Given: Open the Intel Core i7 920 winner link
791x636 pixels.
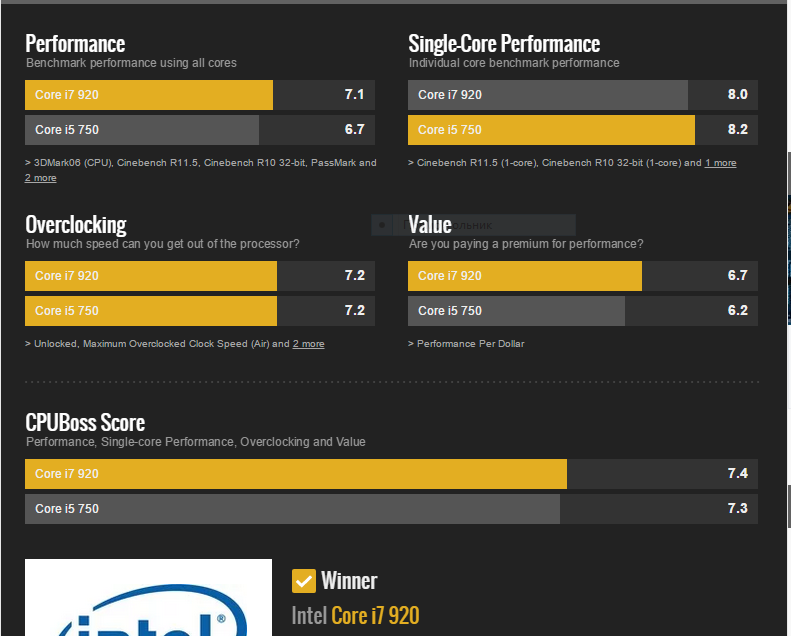Looking at the screenshot, I should pos(355,614).
